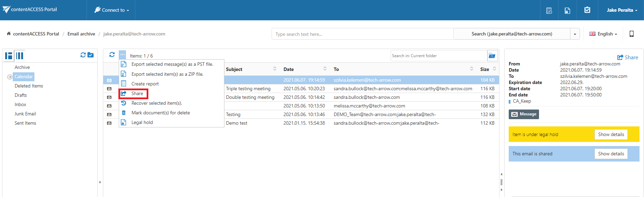The image size is (644, 197).
Task: Click the mobile device icon beside the language selector
Action: [x=631, y=34]
